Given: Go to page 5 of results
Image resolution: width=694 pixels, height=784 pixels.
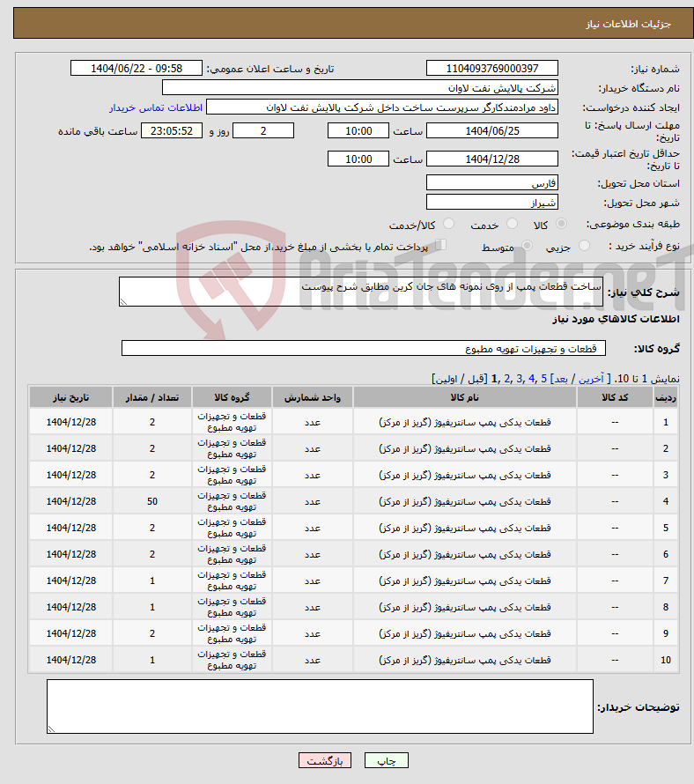Looking at the screenshot, I should (544, 379).
